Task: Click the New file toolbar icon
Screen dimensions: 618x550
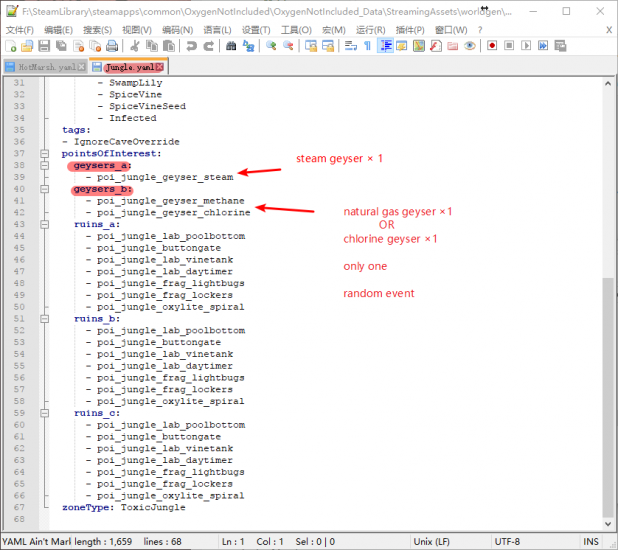Action: click(x=10, y=46)
